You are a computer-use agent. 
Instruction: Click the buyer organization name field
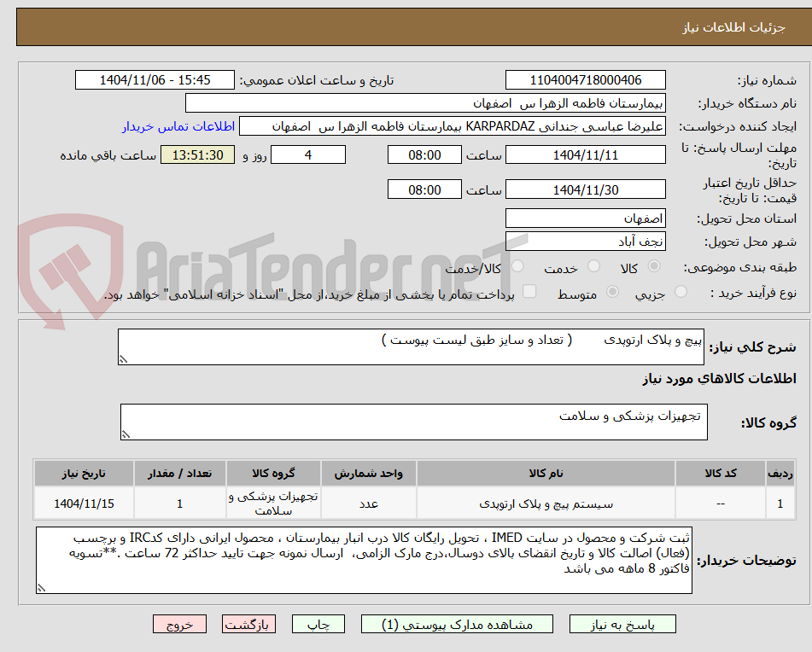(x=425, y=103)
